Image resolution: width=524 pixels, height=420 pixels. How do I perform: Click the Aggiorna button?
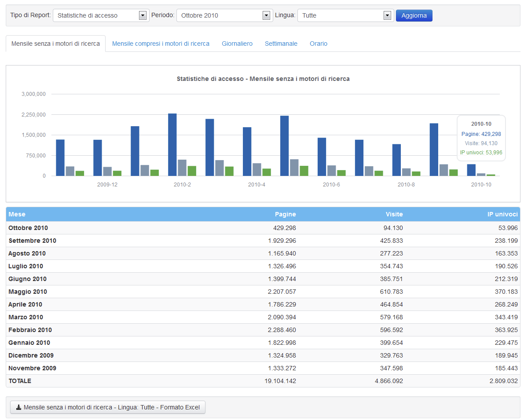pyautogui.click(x=414, y=15)
